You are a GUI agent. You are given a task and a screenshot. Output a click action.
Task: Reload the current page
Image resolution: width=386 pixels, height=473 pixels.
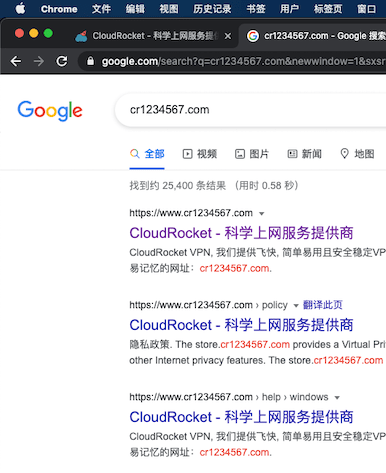[62, 61]
